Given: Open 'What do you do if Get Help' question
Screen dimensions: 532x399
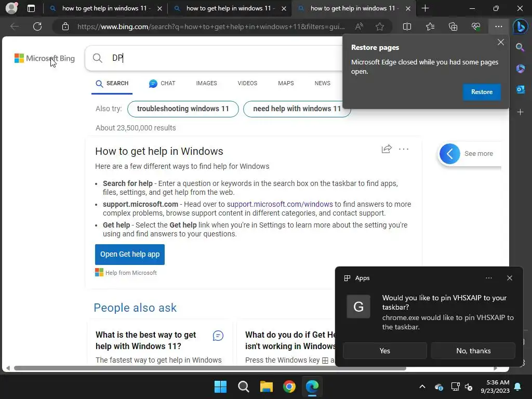Looking at the screenshot, I should pyautogui.click(x=290, y=341).
